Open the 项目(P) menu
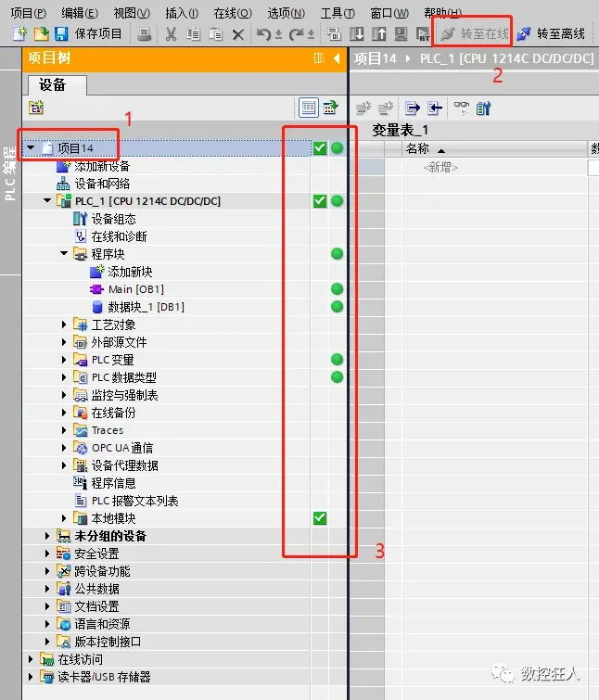The width and height of the screenshot is (599, 700). tap(28, 13)
